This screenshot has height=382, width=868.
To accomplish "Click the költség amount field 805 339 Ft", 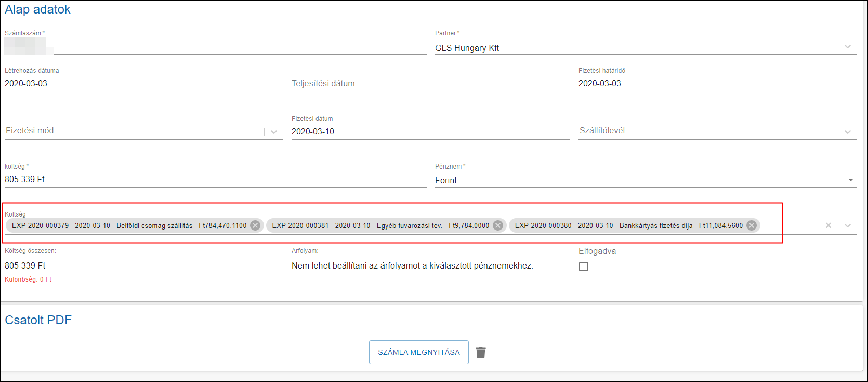I will point(215,180).
